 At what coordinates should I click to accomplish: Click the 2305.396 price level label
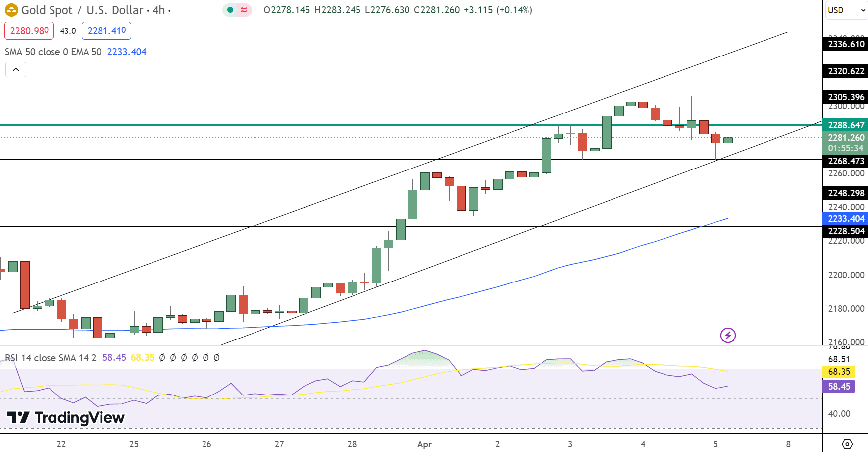tap(846, 97)
